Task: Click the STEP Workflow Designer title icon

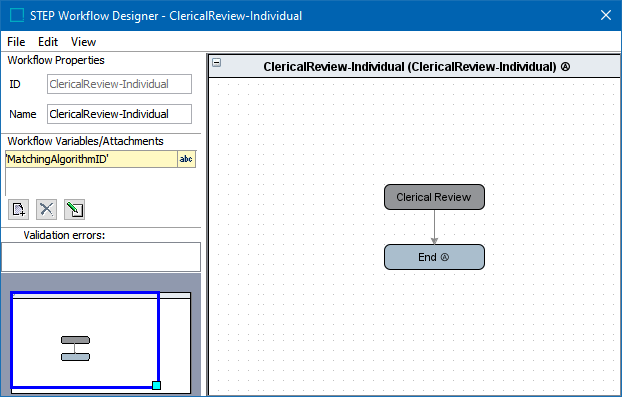Action: (17, 15)
